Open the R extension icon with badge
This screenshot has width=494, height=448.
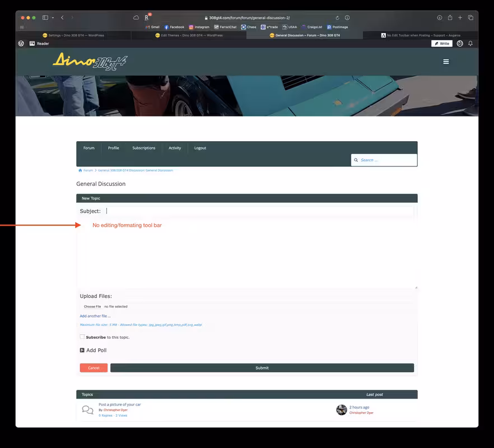(147, 17)
